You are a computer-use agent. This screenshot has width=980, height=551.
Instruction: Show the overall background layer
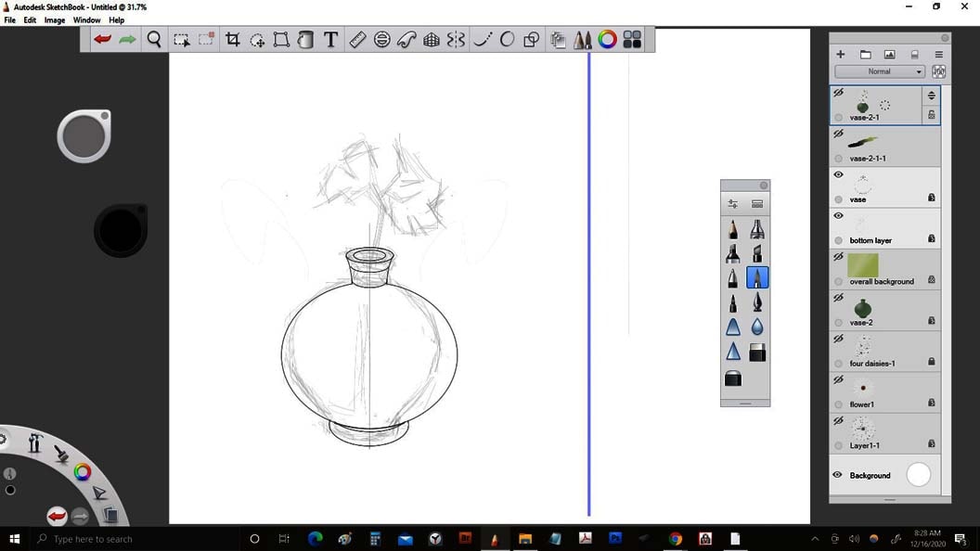839,257
